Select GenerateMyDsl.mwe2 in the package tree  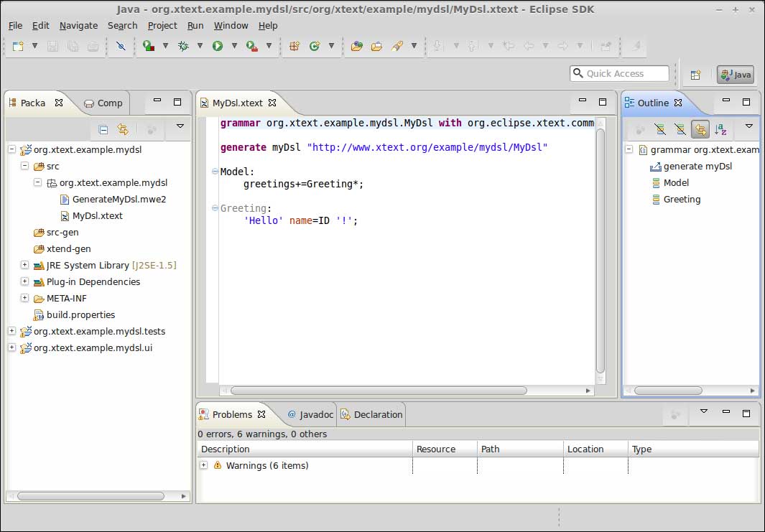(119, 199)
